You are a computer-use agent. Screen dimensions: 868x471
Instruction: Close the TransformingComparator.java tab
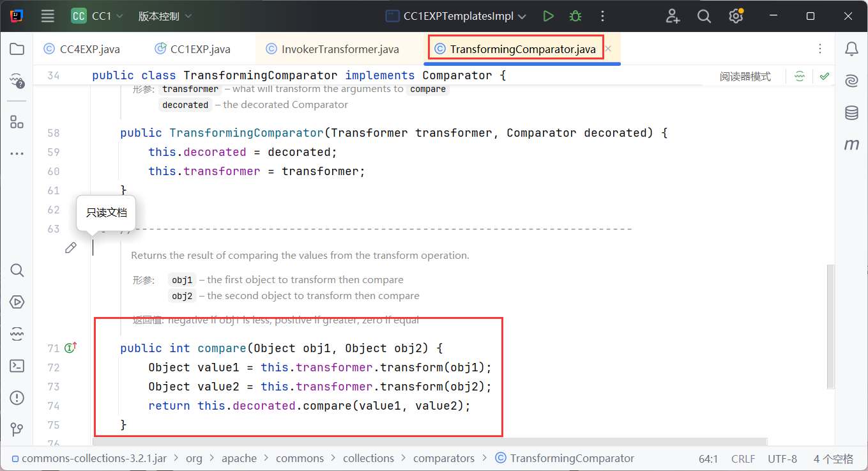point(608,49)
